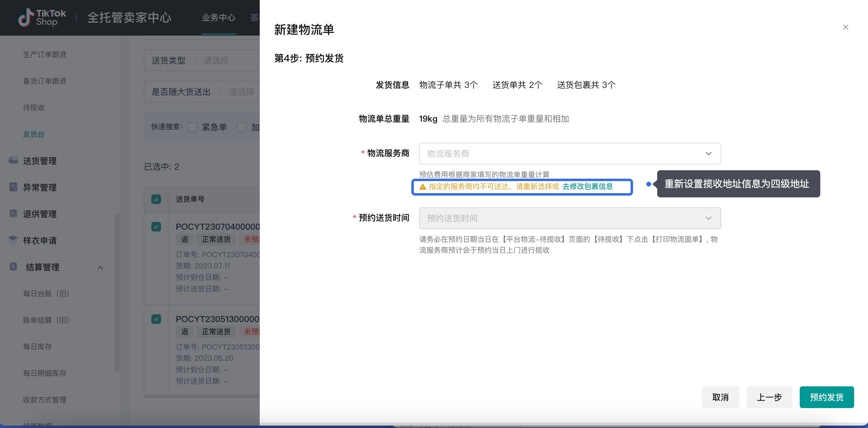Click the 物流子单共 3个 text
The height and width of the screenshot is (428, 868).
(x=448, y=85)
